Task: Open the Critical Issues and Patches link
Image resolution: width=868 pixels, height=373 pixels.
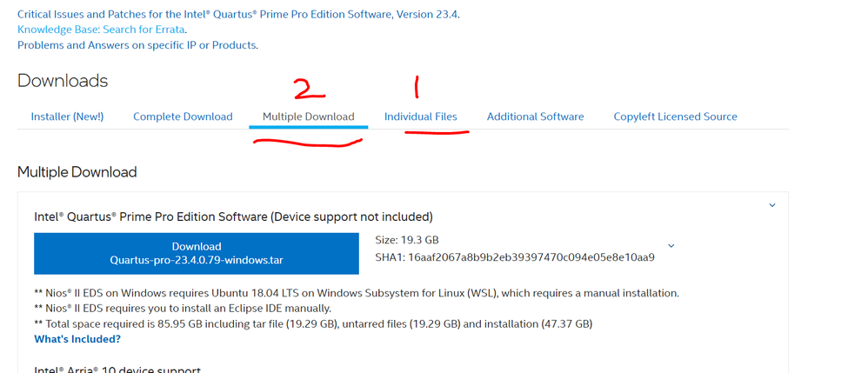Action: (238, 15)
